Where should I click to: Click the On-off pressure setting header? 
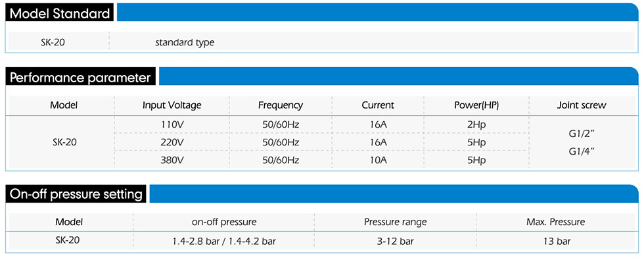tap(76, 194)
